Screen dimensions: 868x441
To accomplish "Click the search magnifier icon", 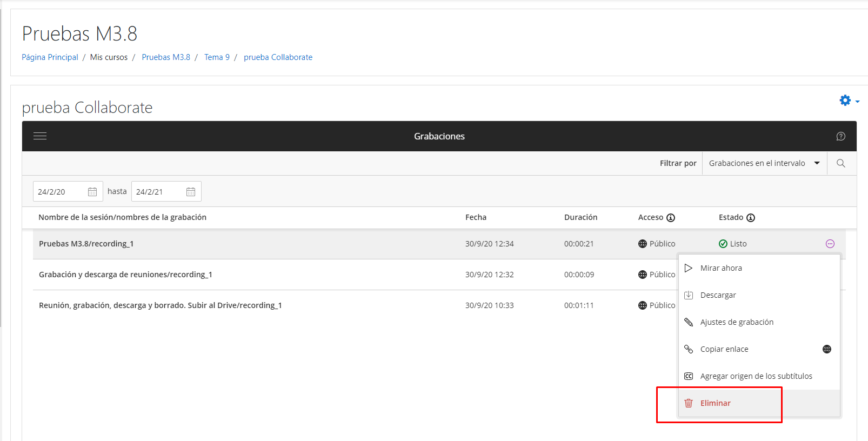I will coord(840,163).
